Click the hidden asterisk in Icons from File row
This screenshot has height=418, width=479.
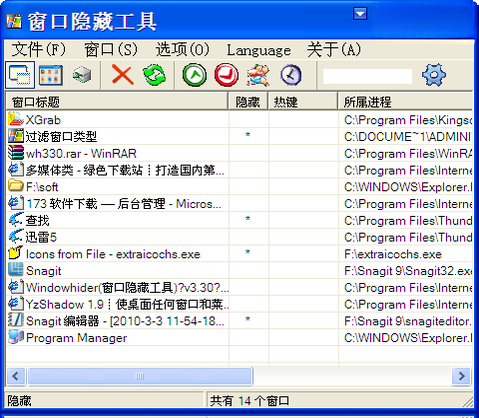(248, 252)
